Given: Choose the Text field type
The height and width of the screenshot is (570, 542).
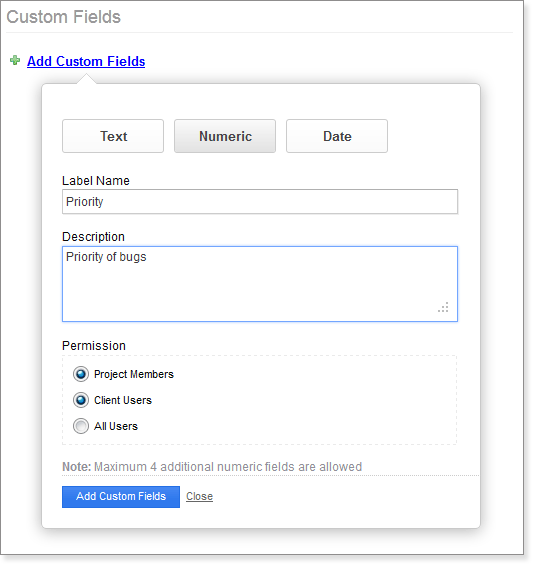Looking at the screenshot, I should pos(113,136).
